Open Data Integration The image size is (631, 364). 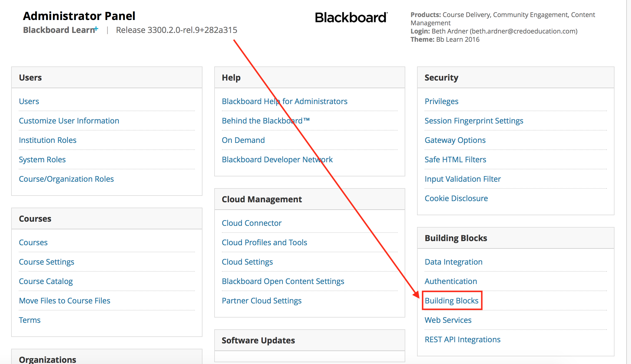coord(454,262)
